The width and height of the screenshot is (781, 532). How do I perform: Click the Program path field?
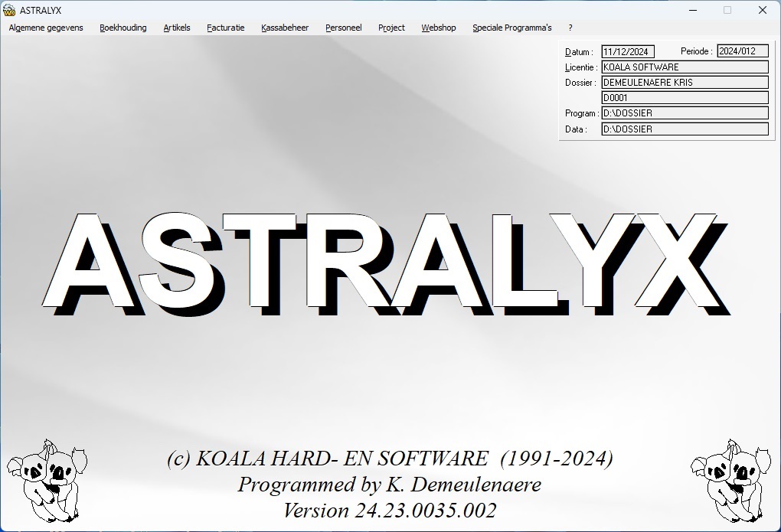pyautogui.click(x=685, y=113)
